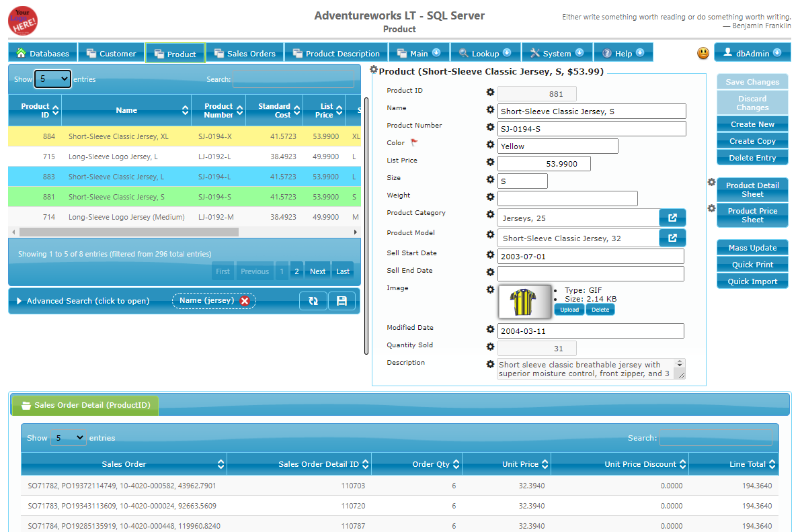
Task: Open the Product Model lookup
Action: tap(672, 237)
